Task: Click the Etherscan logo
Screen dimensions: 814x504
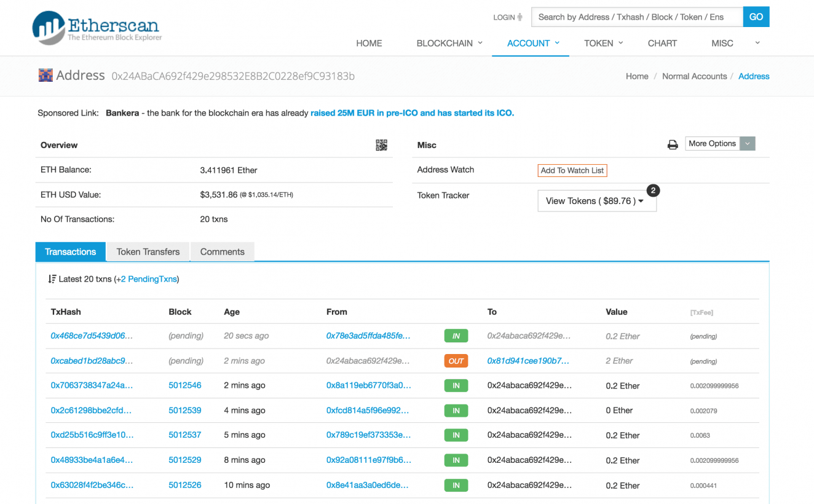Action: (97, 28)
